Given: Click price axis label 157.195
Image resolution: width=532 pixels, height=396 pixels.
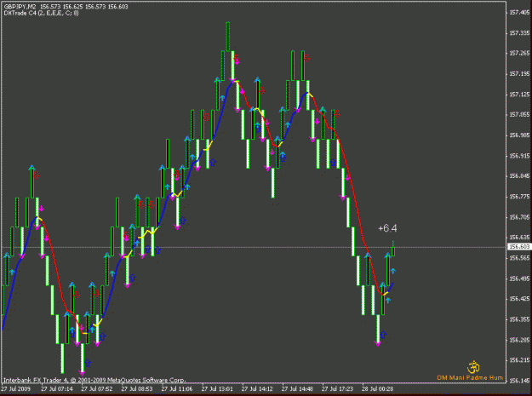Looking at the screenshot, I should coord(519,73).
